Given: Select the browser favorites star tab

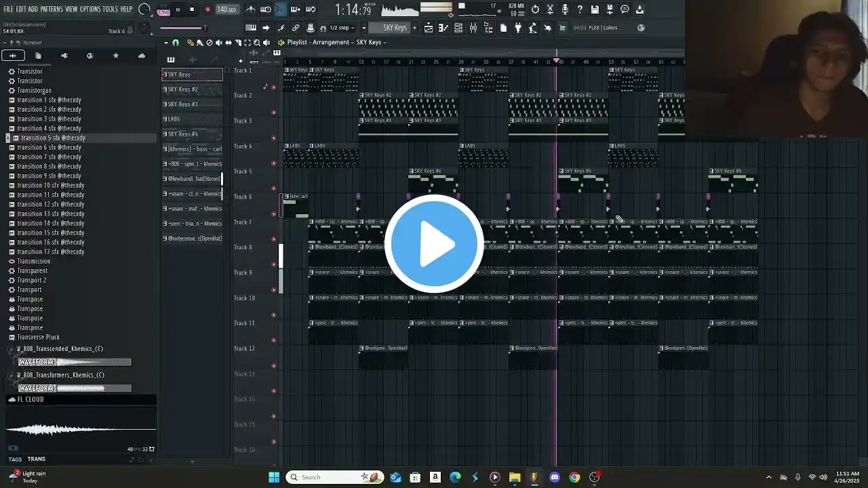Looking at the screenshot, I should point(116,56).
